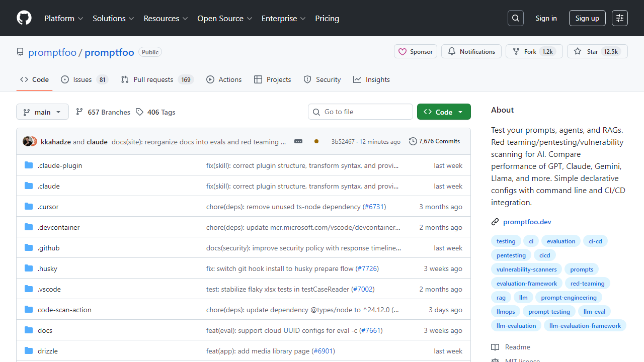This screenshot has height=362, width=644.
Task: Open the promptfoo.dev website link
Action: pyautogui.click(x=527, y=222)
